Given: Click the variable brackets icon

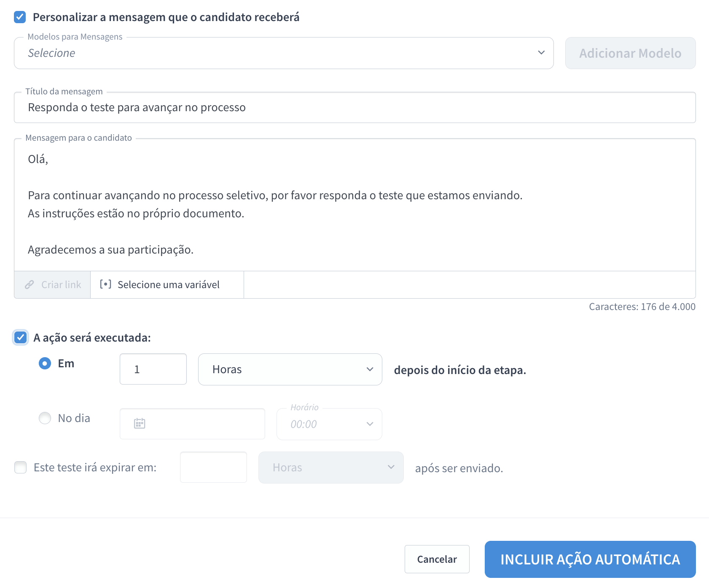Looking at the screenshot, I should pyautogui.click(x=105, y=284).
